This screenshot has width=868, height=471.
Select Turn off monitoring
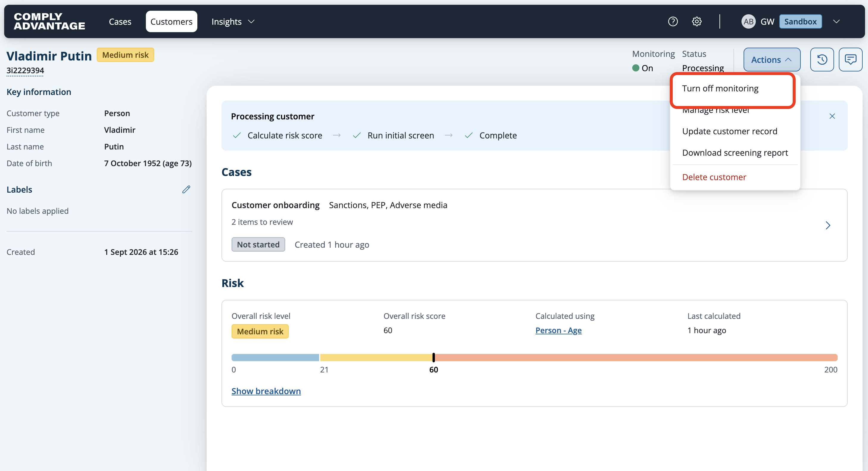(720, 88)
